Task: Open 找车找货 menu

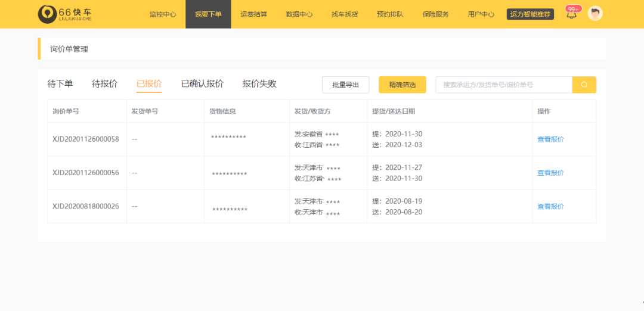Action: click(345, 14)
